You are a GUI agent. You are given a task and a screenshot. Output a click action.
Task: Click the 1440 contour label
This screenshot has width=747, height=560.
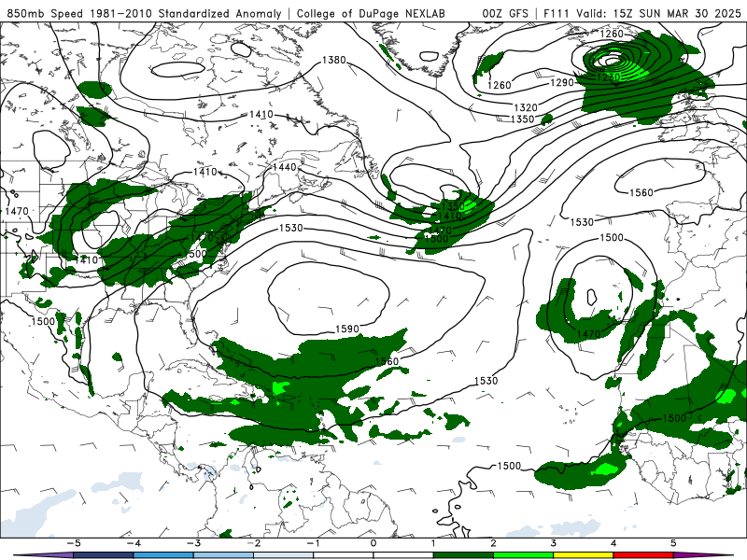285,167
